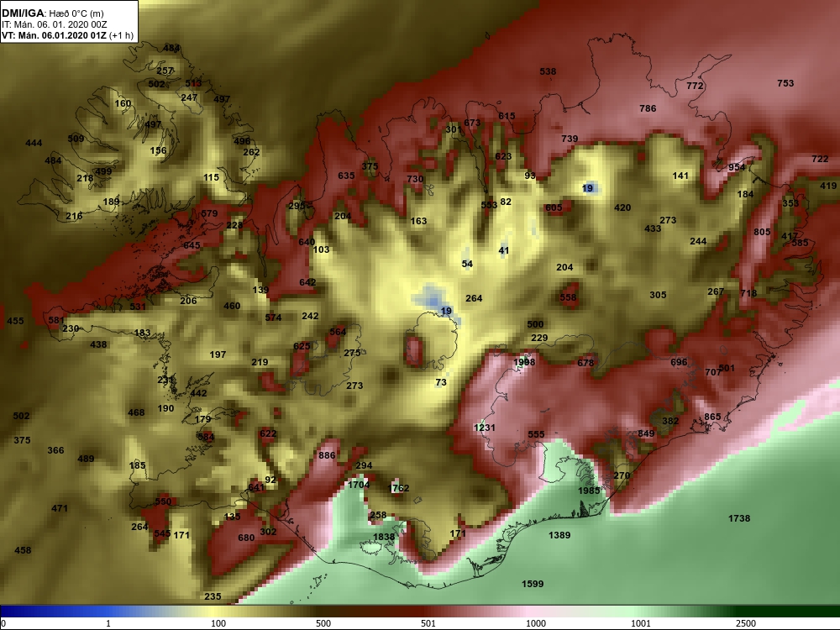
Task: Select the '645' height value
Action: point(192,245)
